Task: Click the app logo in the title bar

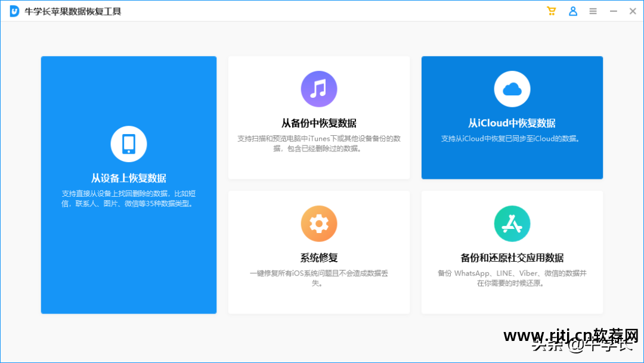Action: tap(13, 11)
